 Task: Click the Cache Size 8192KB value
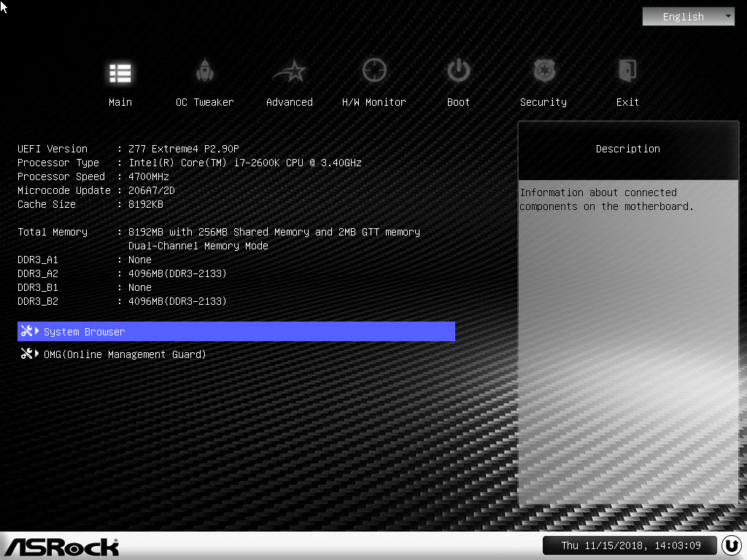146,204
